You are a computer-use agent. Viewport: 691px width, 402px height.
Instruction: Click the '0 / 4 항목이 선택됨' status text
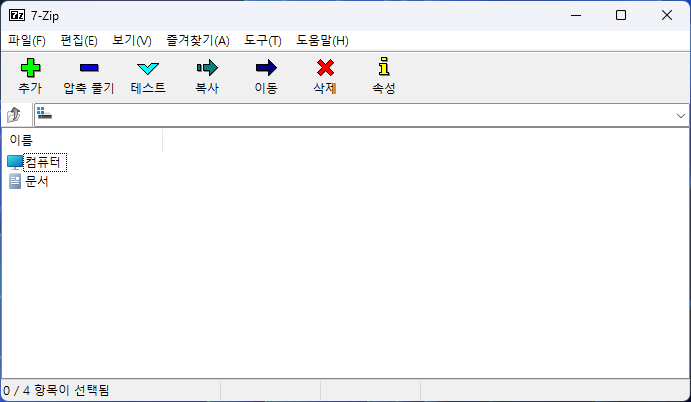pyautogui.click(x=56, y=391)
